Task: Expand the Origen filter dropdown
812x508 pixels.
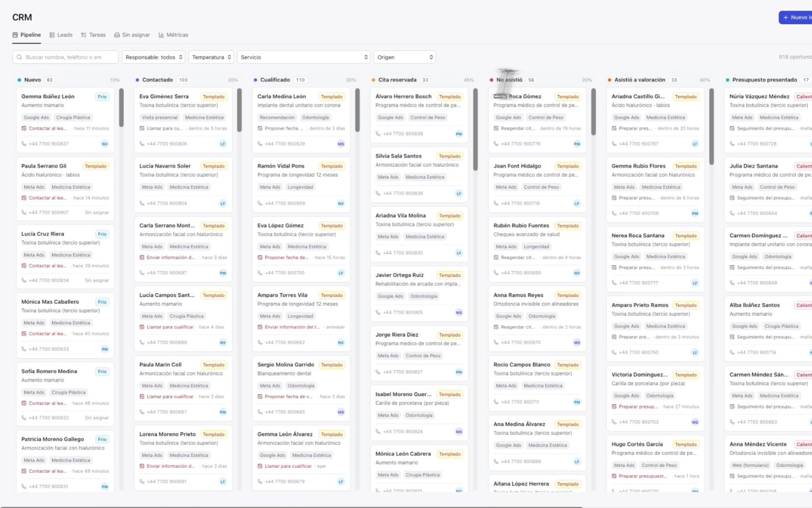Action: pyautogui.click(x=405, y=57)
